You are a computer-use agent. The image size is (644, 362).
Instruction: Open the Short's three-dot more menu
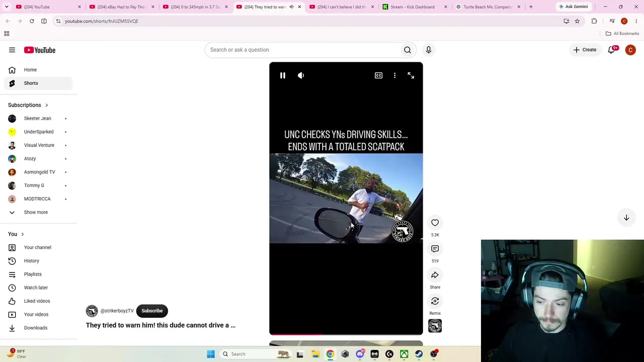[x=394, y=75]
